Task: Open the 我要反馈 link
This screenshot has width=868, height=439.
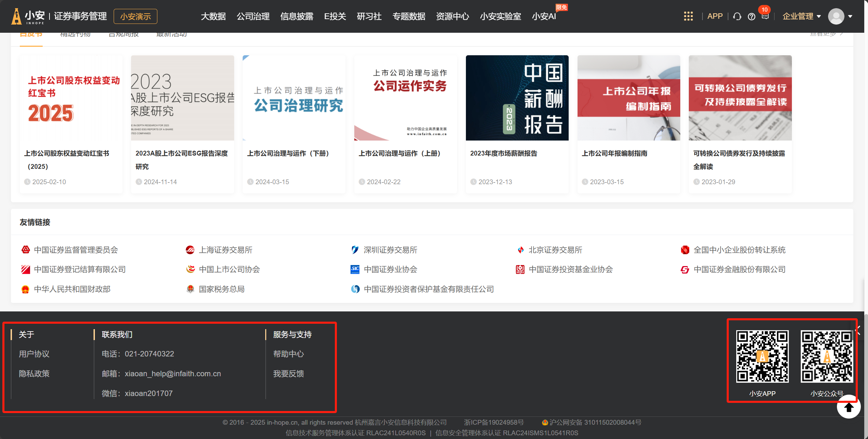Action: point(288,374)
